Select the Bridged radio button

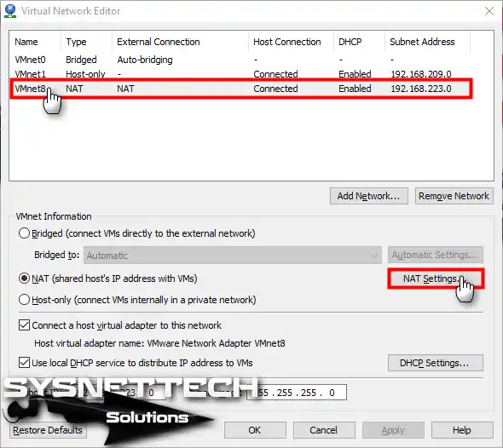[x=25, y=233]
